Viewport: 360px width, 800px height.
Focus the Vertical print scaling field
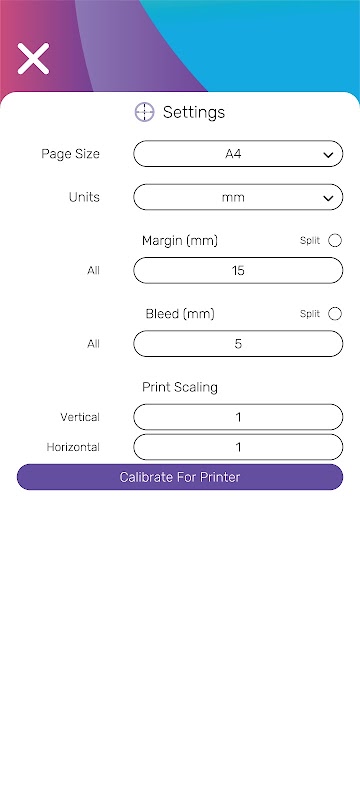(x=238, y=417)
